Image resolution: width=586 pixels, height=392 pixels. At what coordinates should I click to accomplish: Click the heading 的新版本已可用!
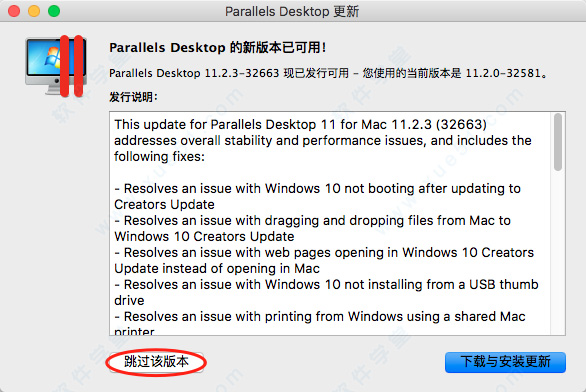tap(278, 47)
